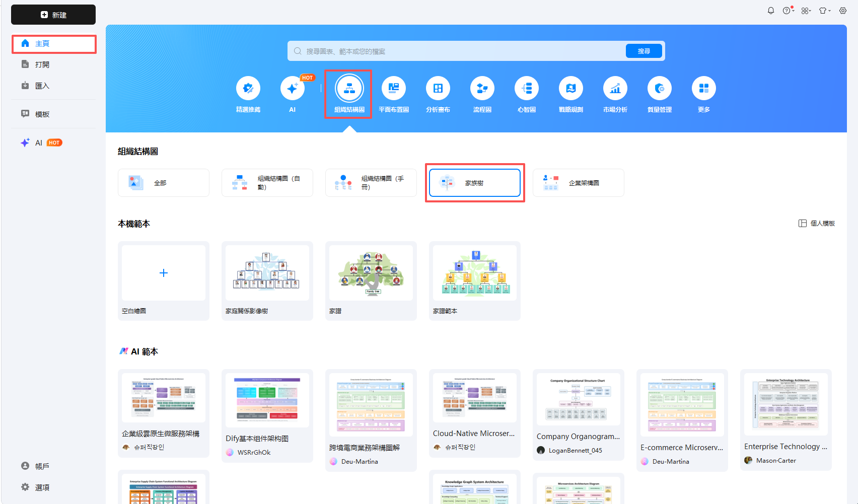Image resolution: width=858 pixels, height=504 pixels.
Task: Select the 流程圖 (flowchart) diagram type
Action: click(x=482, y=94)
